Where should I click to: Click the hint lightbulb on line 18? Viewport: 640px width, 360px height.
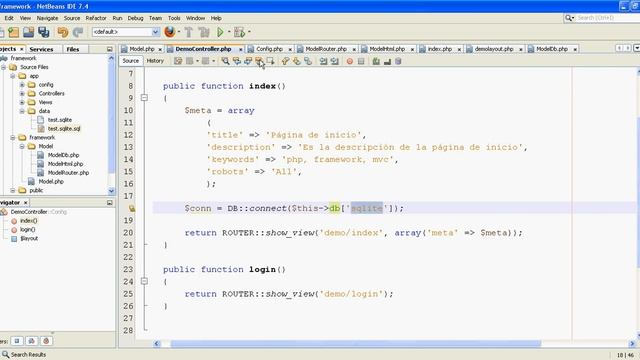click(x=132, y=208)
